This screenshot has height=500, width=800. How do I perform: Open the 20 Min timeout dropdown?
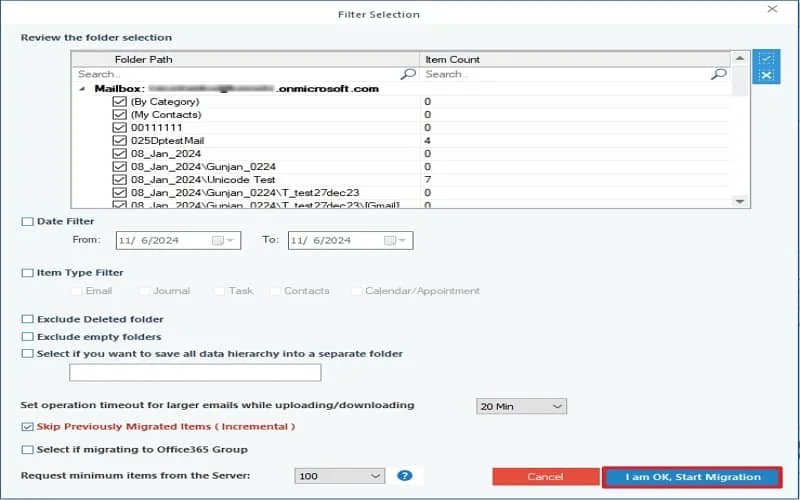click(521, 406)
